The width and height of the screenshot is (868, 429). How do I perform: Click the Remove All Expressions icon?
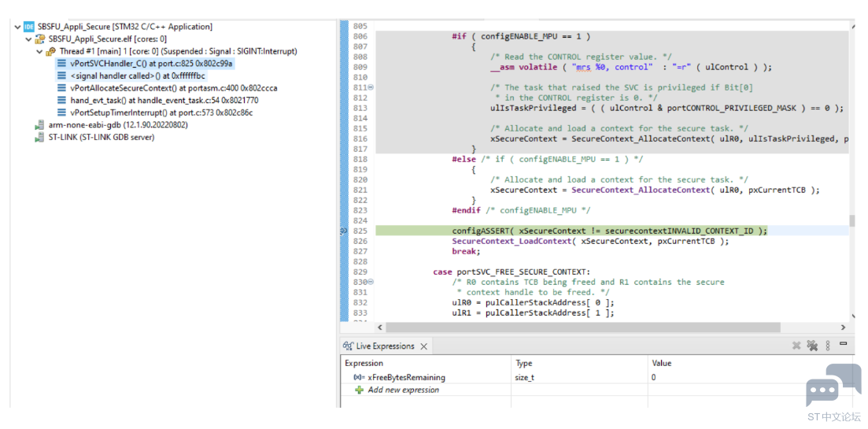812,346
